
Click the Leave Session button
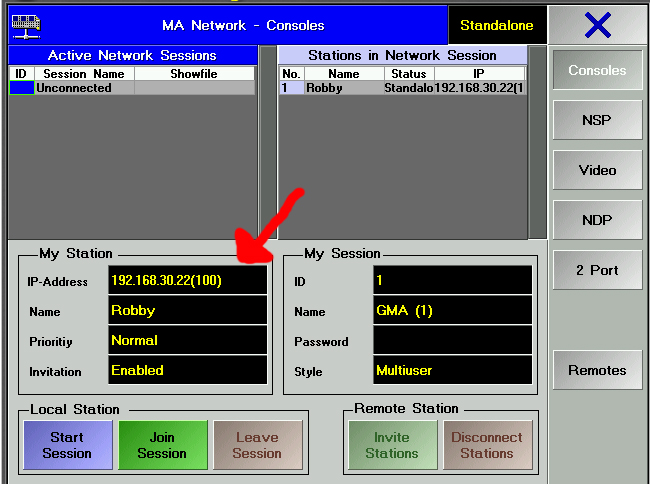[x=257, y=445]
